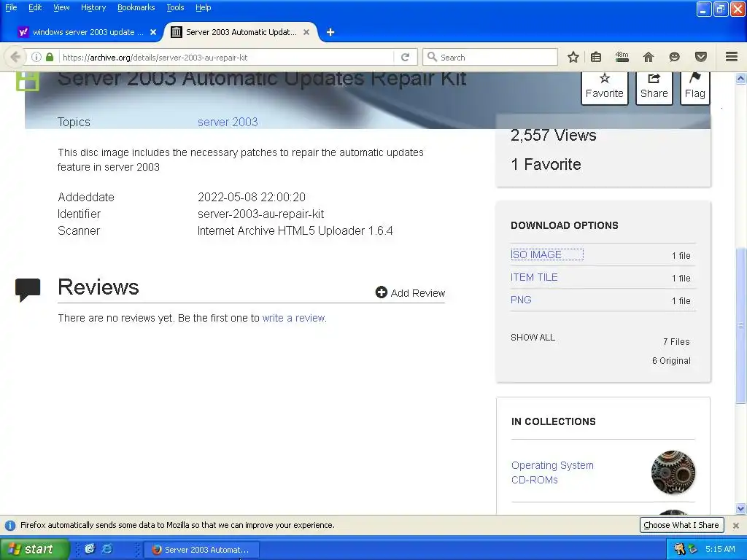The image size is (747, 560).
Task: Click the 2,557 Views text
Action: click(x=553, y=135)
